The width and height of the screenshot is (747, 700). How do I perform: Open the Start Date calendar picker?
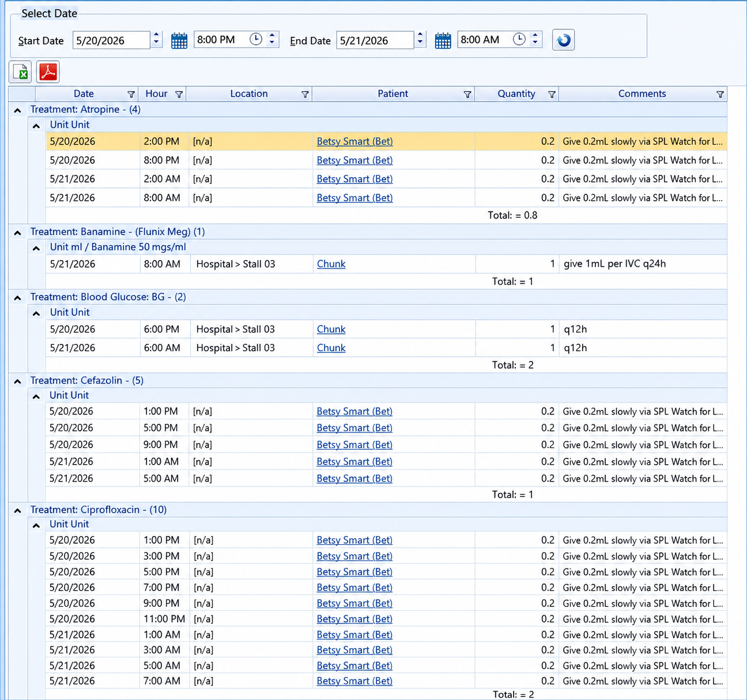click(179, 40)
